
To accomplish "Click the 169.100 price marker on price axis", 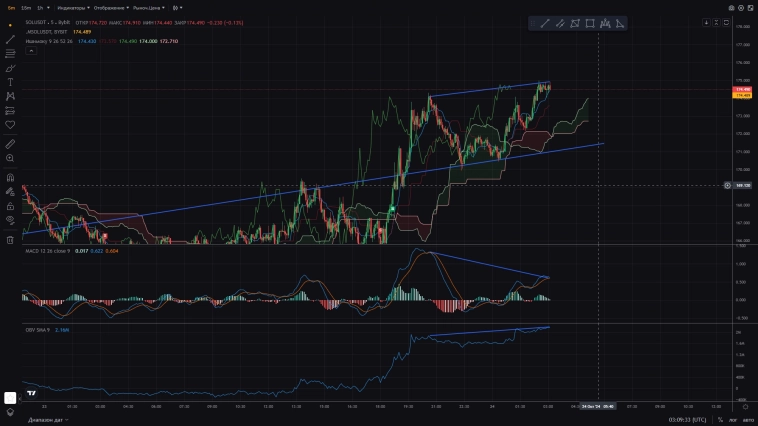I will [742, 185].
